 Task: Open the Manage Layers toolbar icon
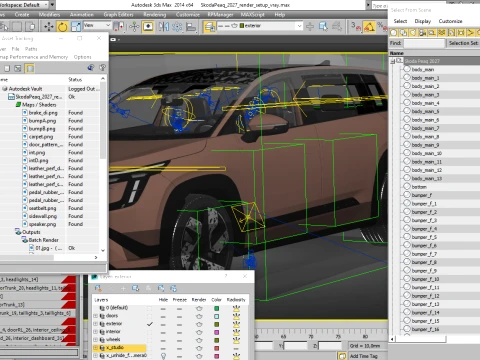210,26
